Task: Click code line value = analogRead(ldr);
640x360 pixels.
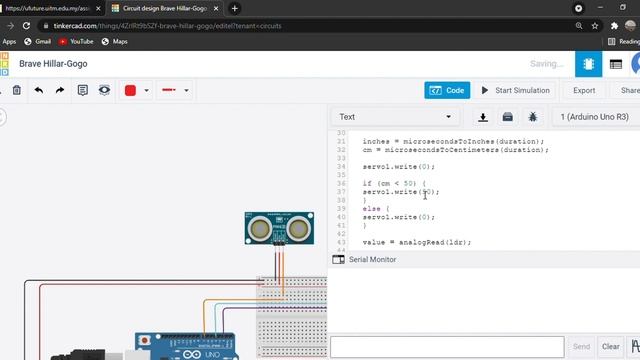Action: pos(417,242)
